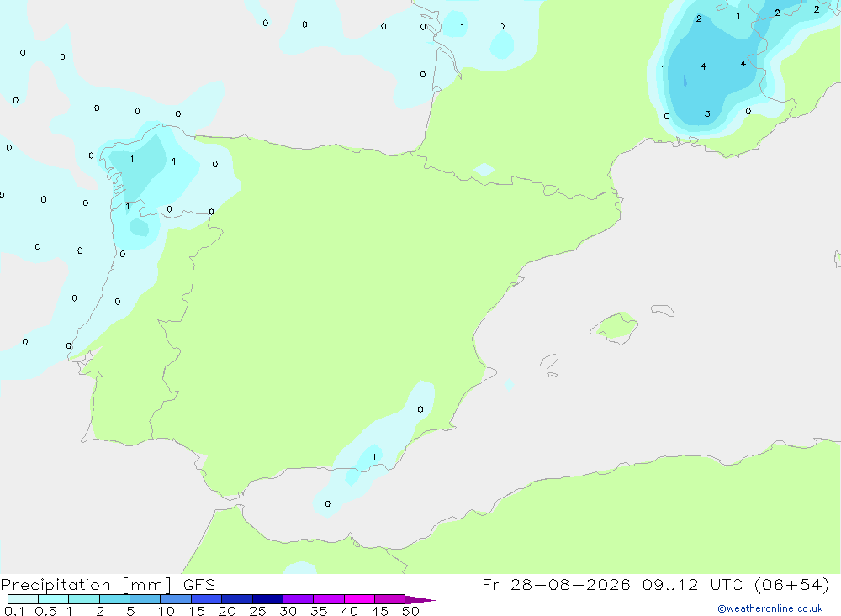This screenshot has height=616, width=841.
Task: Click the legend scale label '0.1'
Action: 14,611
